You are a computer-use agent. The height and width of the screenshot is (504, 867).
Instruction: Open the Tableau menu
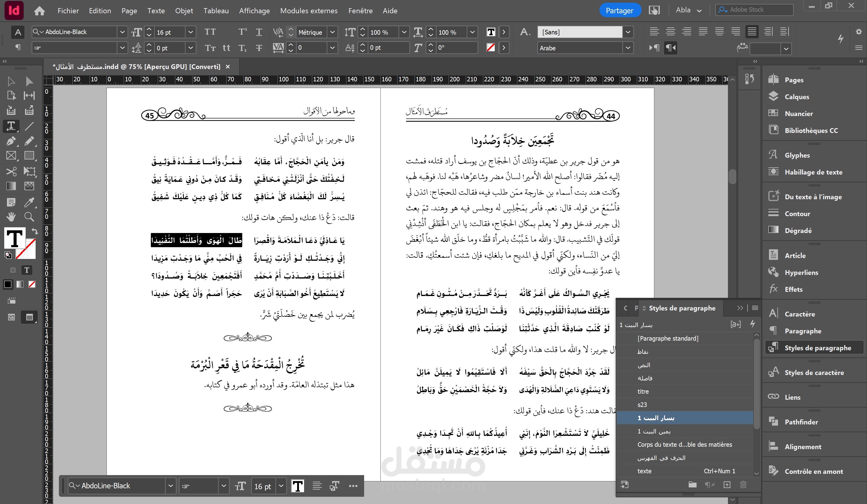click(216, 11)
